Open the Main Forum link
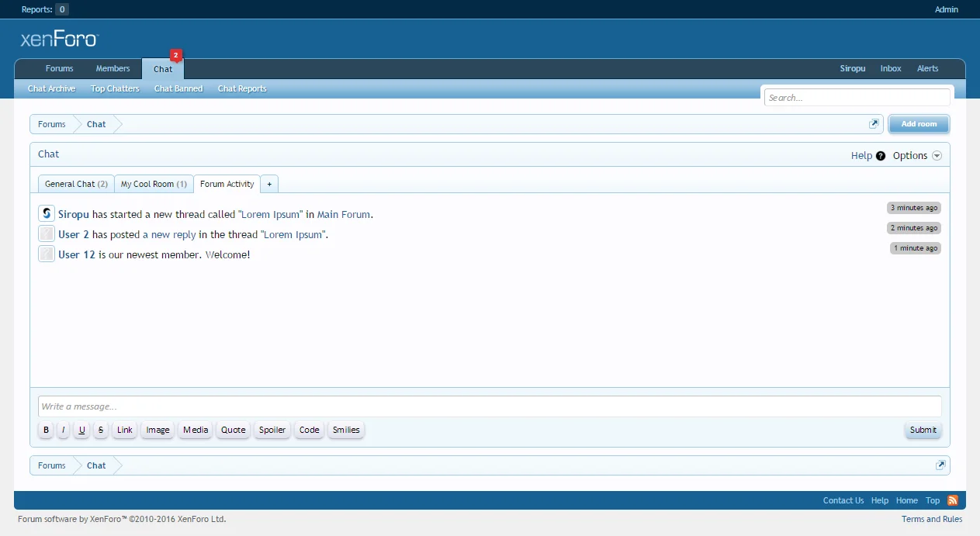Image resolution: width=980 pixels, height=536 pixels. coord(344,214)
